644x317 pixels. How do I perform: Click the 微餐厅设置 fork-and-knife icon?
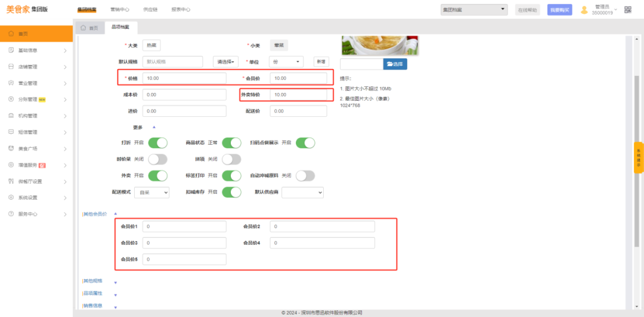point(11,181)
